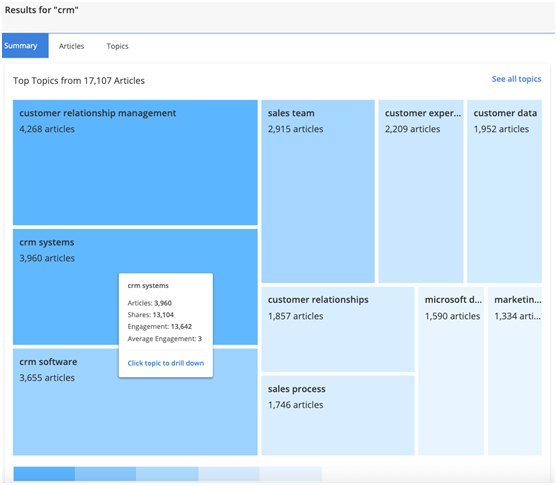
Task: Select the sales process topic tile
Action: click(x=338, y=415)
